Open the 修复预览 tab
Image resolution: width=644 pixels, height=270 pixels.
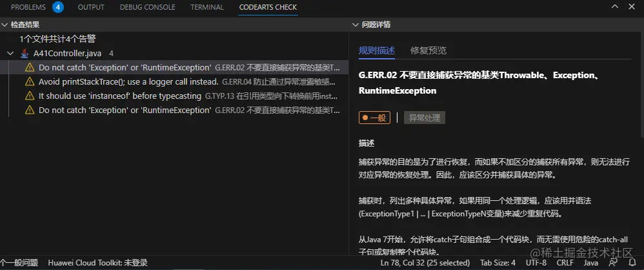pyautogui.click(x=428, y=50)
